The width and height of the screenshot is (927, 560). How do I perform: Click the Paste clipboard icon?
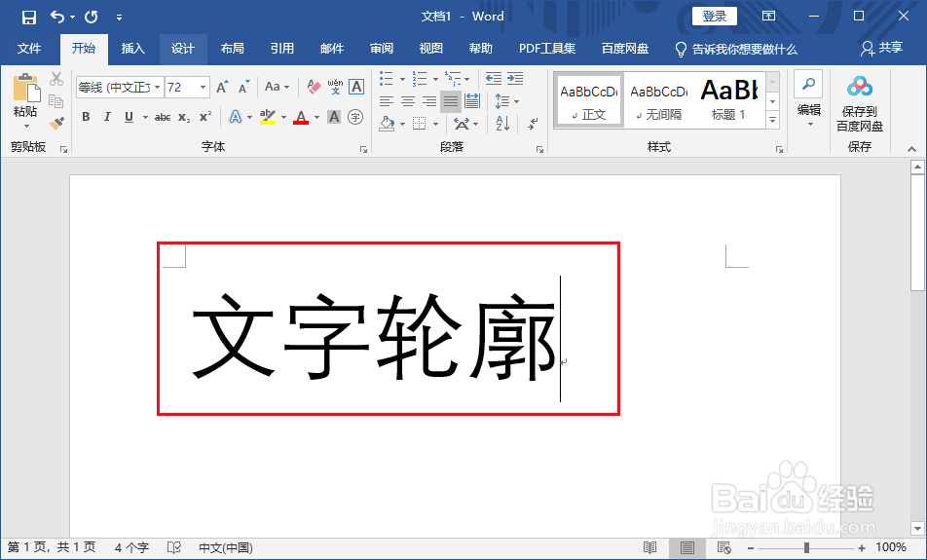point(26,88)
